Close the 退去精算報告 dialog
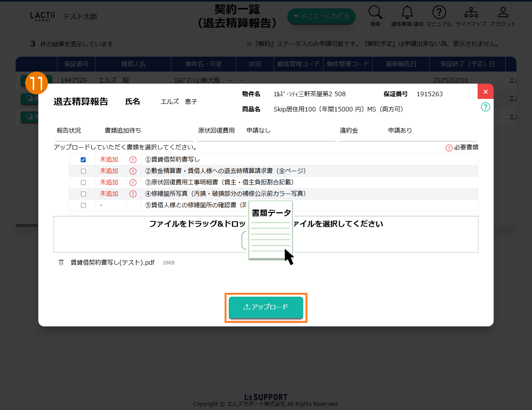The image size is (532, 410). click(485, 92)
